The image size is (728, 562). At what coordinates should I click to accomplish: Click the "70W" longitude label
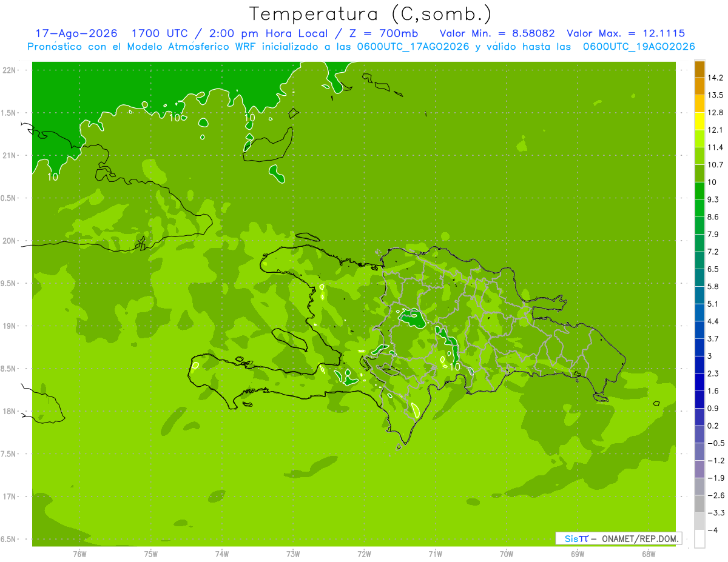pos(506,554)
